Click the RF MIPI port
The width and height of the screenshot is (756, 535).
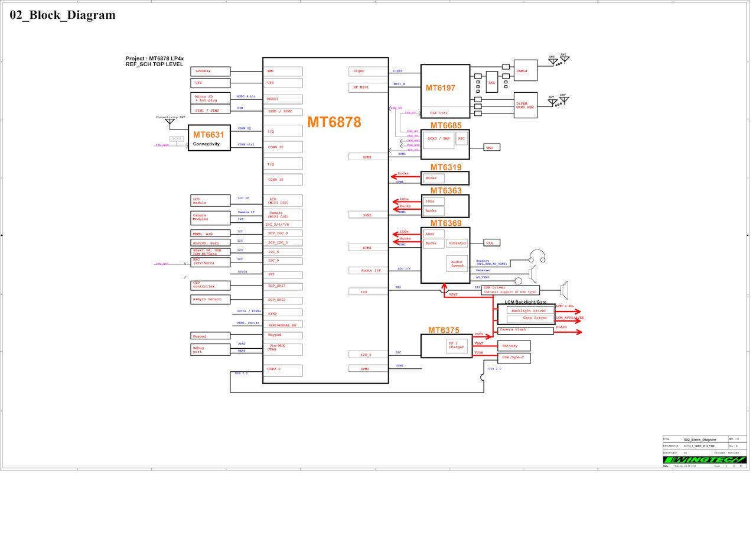click(369, 87)
